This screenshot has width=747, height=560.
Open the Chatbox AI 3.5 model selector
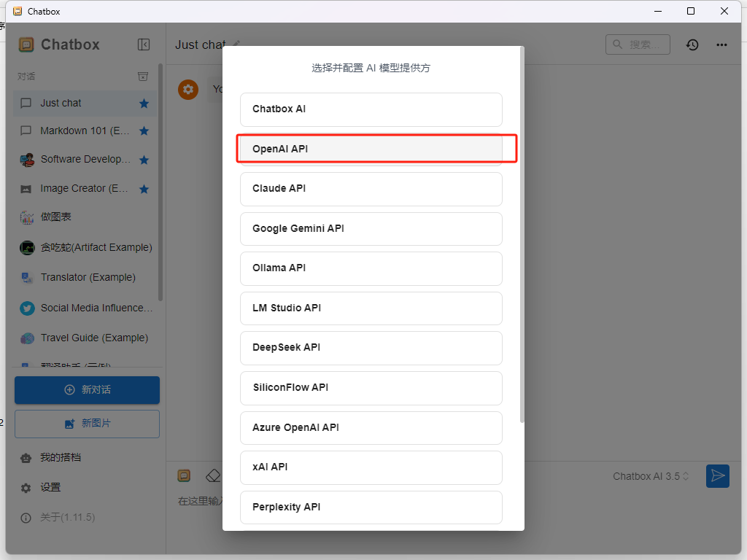[x=651, y=476]
